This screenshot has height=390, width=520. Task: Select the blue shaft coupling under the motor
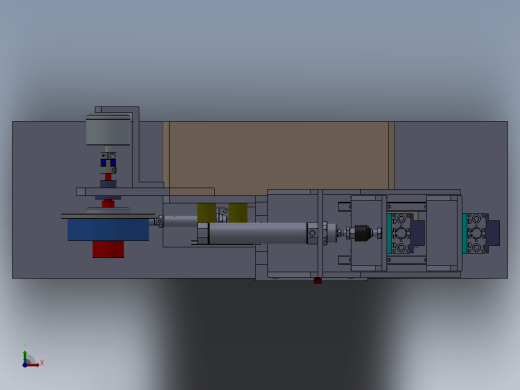108,163
